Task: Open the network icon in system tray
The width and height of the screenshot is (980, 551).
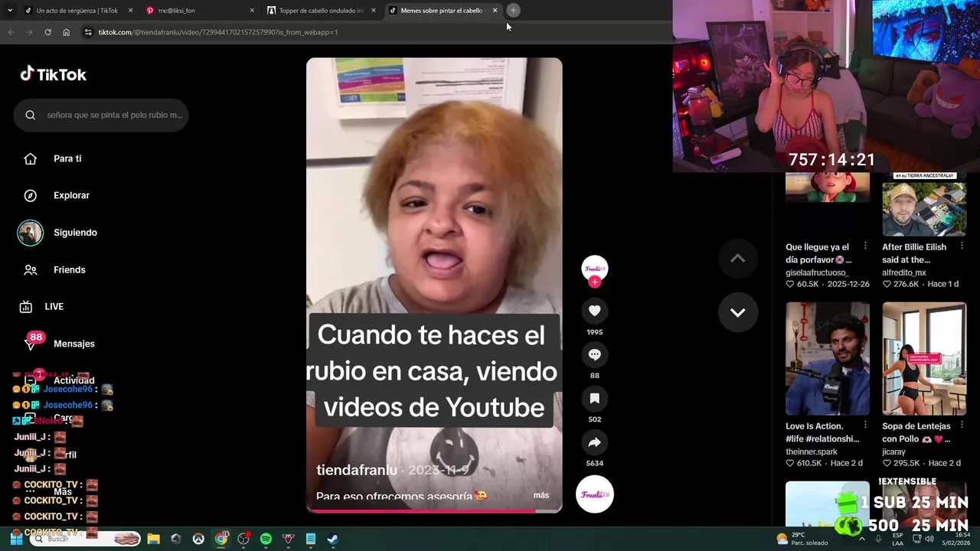Action: (x=917, y=539)
